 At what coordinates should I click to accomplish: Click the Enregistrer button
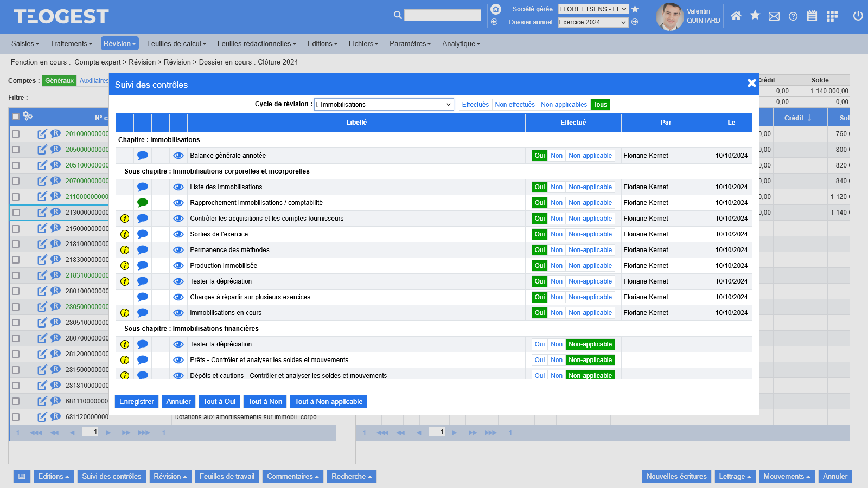tap(137, 402)
